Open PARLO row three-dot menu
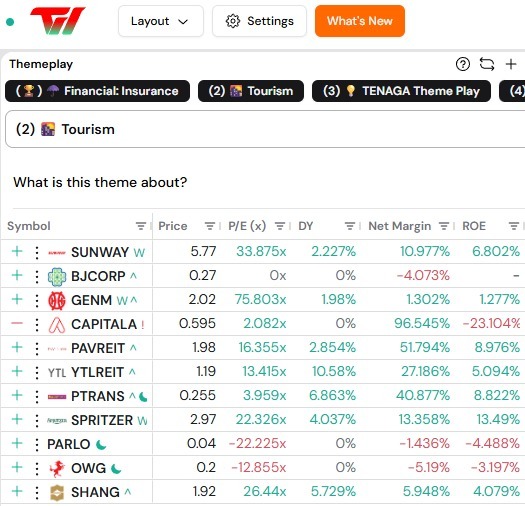Image resolution: width=525 pixels, height=506 pixels. (x=37, y=445)
